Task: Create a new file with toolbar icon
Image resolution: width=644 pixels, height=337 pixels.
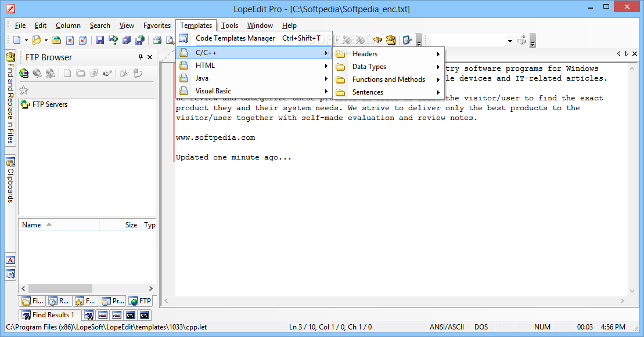Action: (17, 40)
